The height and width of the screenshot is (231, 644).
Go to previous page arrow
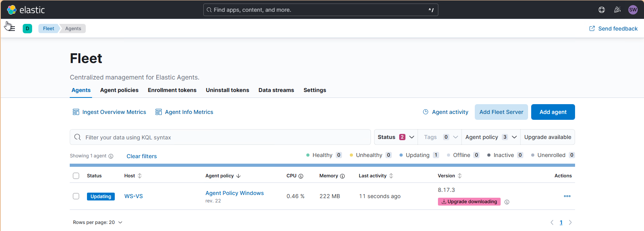(x=552, y=222)
